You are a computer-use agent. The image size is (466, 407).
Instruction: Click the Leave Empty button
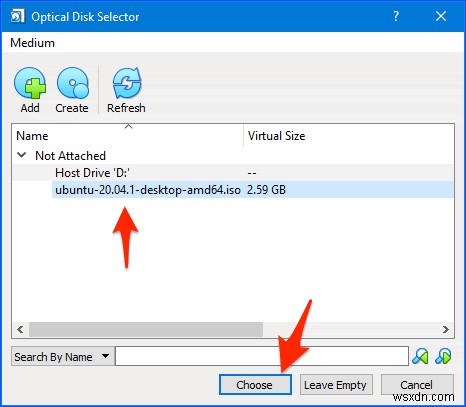pyautogui.click(x=336, y=385)
